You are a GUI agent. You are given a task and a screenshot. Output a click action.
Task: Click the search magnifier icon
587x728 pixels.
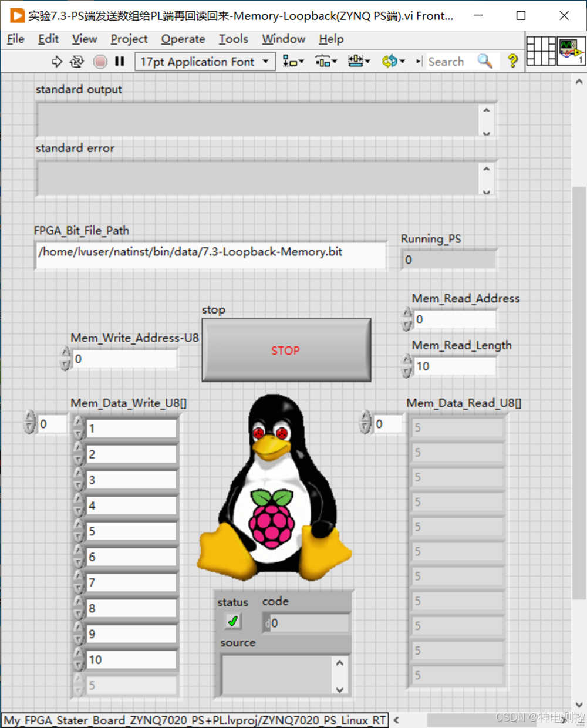(x=485, y=61)
